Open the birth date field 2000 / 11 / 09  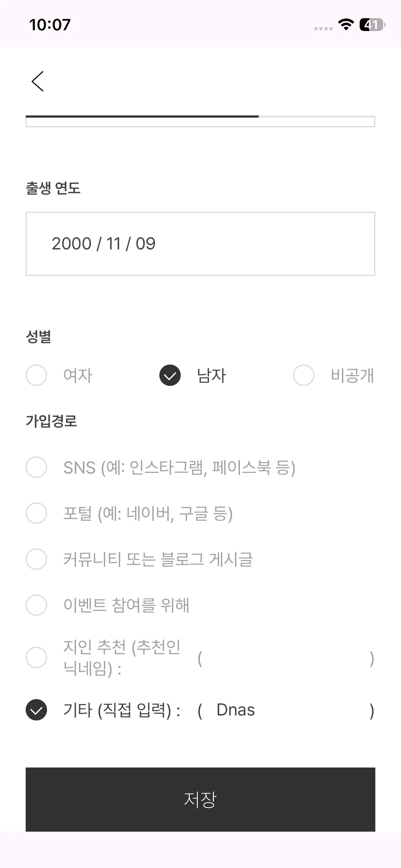pos(200,244)
